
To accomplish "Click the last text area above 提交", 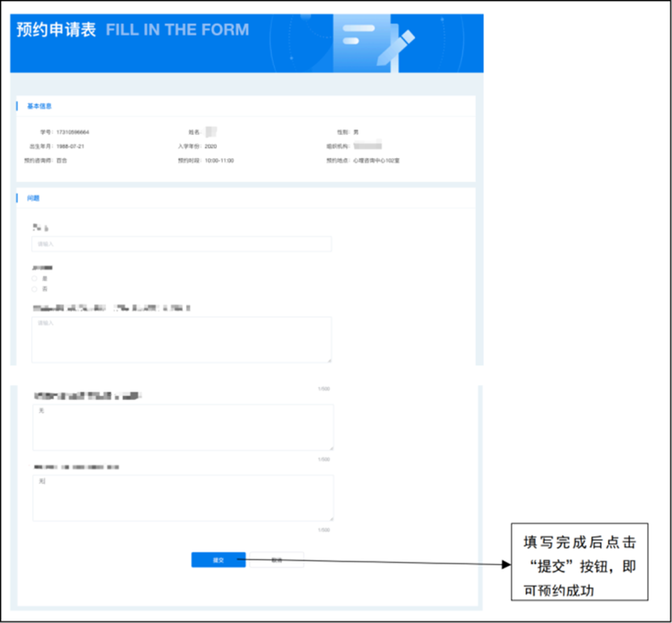I will [x=183, y=497].
